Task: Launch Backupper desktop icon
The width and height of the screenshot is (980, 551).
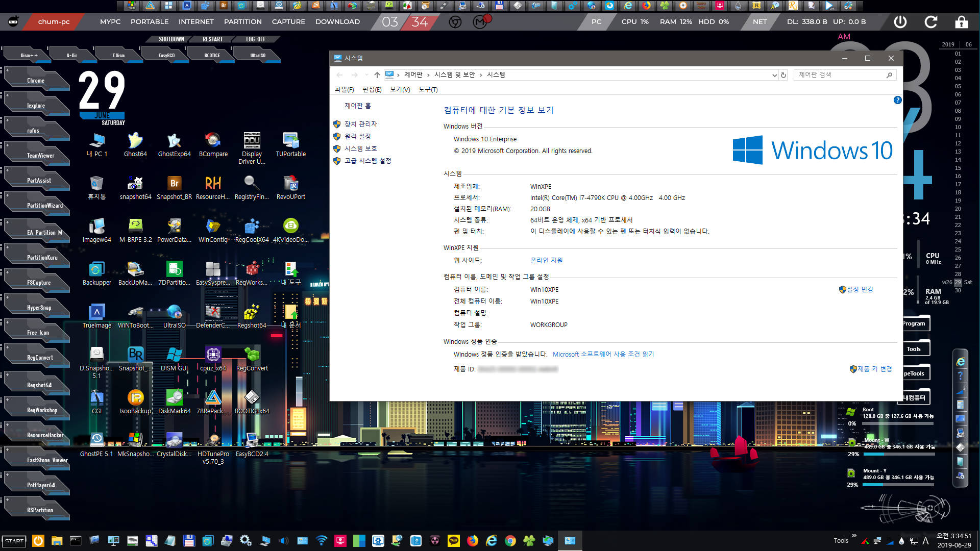Action: coord(97,273)
